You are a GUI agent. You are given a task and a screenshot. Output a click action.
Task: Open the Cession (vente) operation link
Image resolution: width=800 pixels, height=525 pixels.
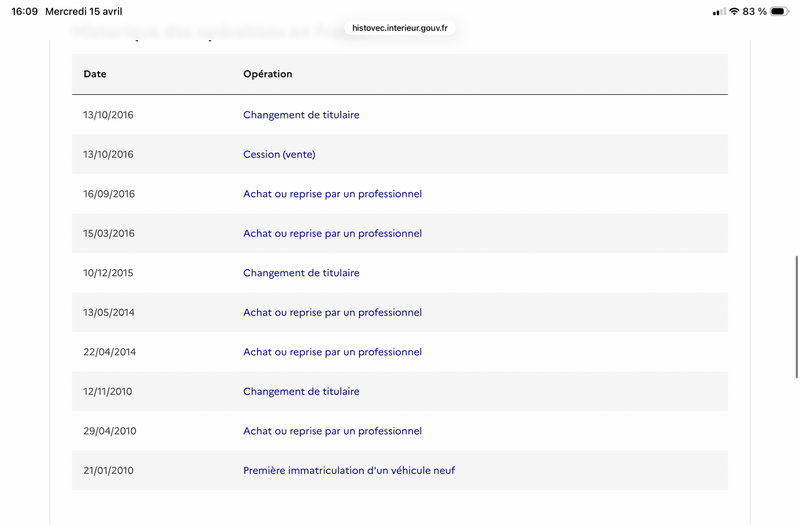tap(279, 154)
